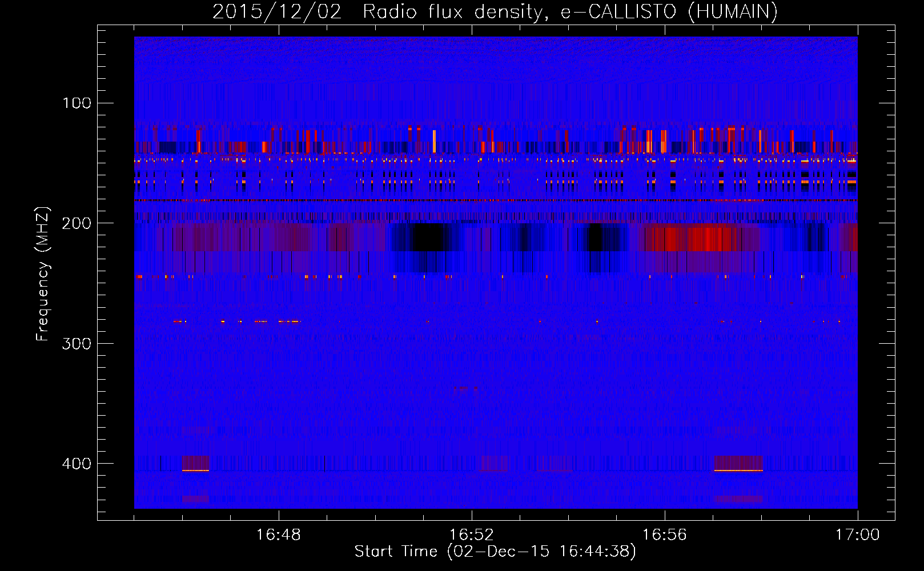
Task: Click the 300 frequency tick label
Action: [x=77, y=344]
